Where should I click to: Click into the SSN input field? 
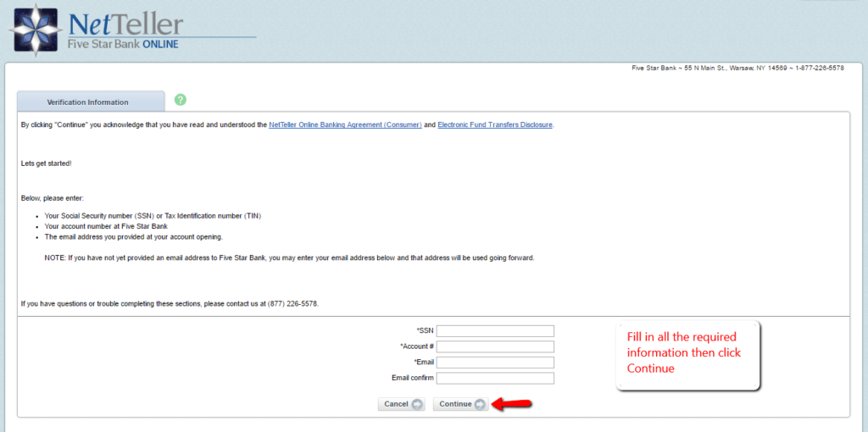tap(495, 330)
